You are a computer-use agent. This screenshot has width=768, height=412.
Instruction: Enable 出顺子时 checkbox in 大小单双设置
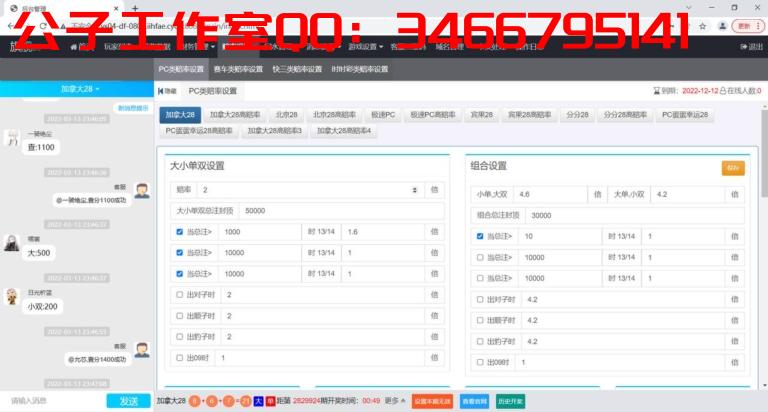click(x=179, y=316)
